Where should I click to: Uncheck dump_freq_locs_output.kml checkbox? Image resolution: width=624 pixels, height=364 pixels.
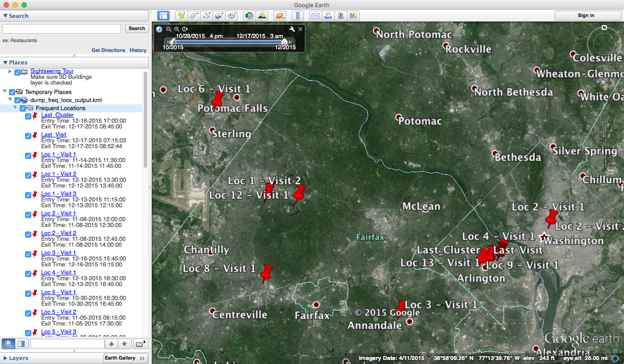(x=17, y=100)
